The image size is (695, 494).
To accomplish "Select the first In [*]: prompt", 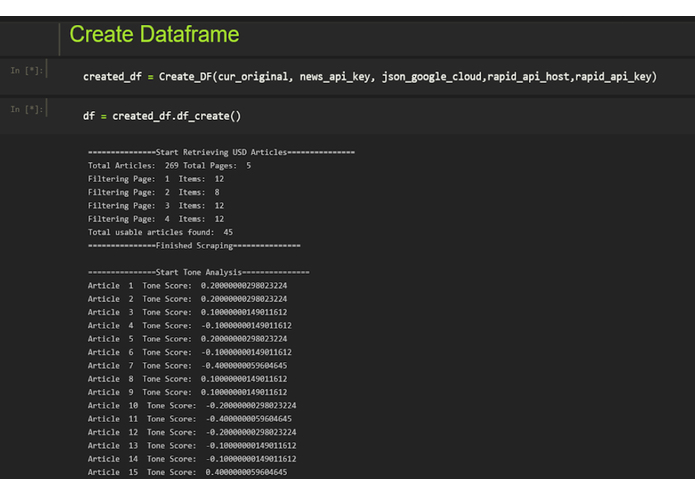I will [27, 70].
